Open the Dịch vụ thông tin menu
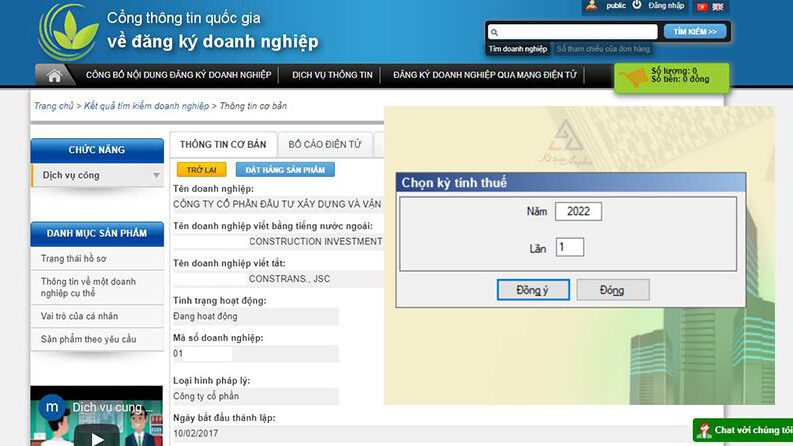The height and width of the screenshot is (446, 793). 332,75
